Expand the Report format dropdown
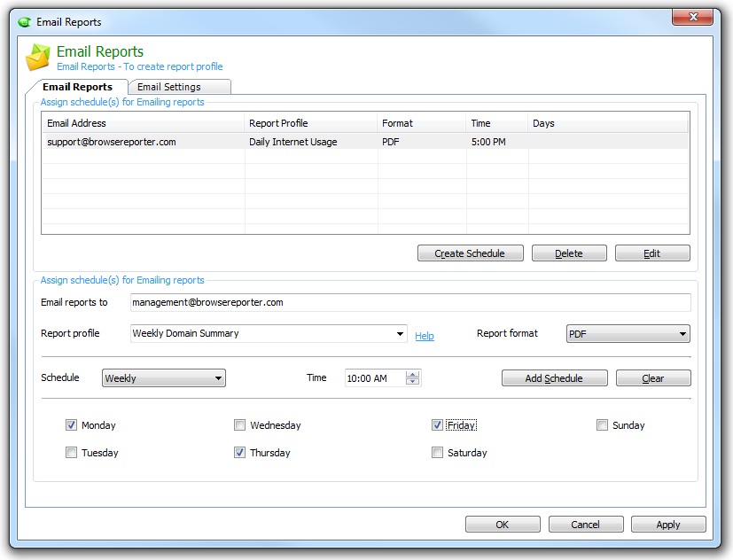 [x=682, y=334]
